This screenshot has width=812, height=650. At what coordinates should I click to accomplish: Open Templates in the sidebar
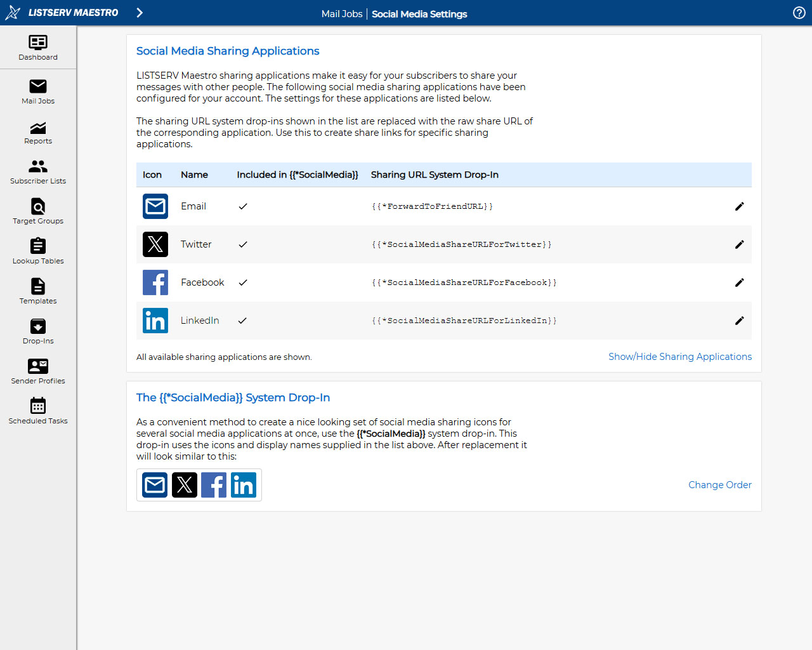click(38, 292)
